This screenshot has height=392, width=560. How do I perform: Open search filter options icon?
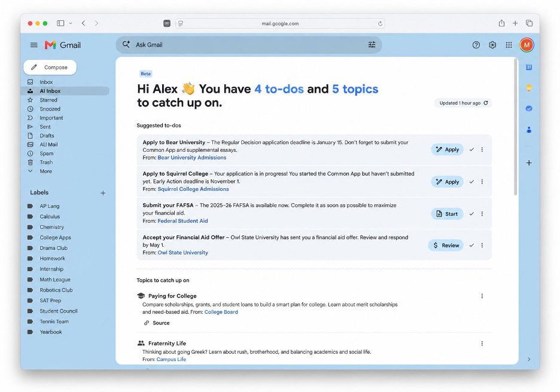(372, 45)
